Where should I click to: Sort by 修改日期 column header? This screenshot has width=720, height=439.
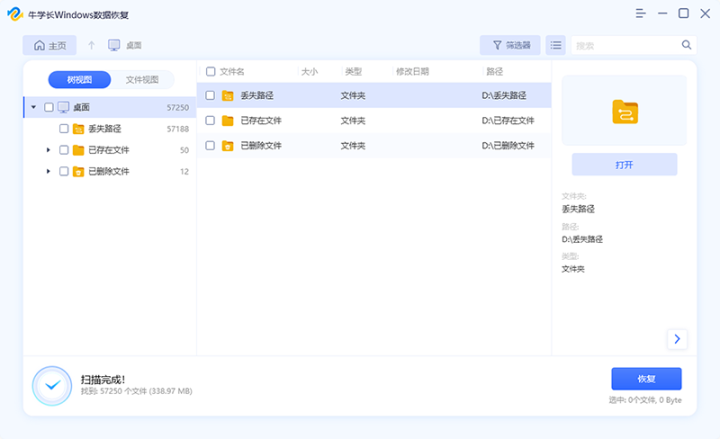click(x=412, y=71)
